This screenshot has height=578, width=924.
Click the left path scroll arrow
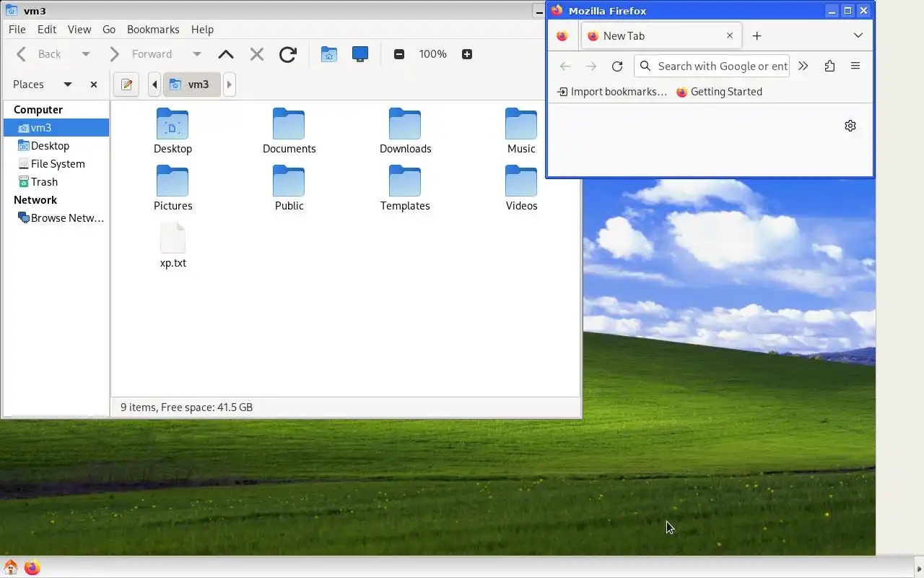(154, 85)
